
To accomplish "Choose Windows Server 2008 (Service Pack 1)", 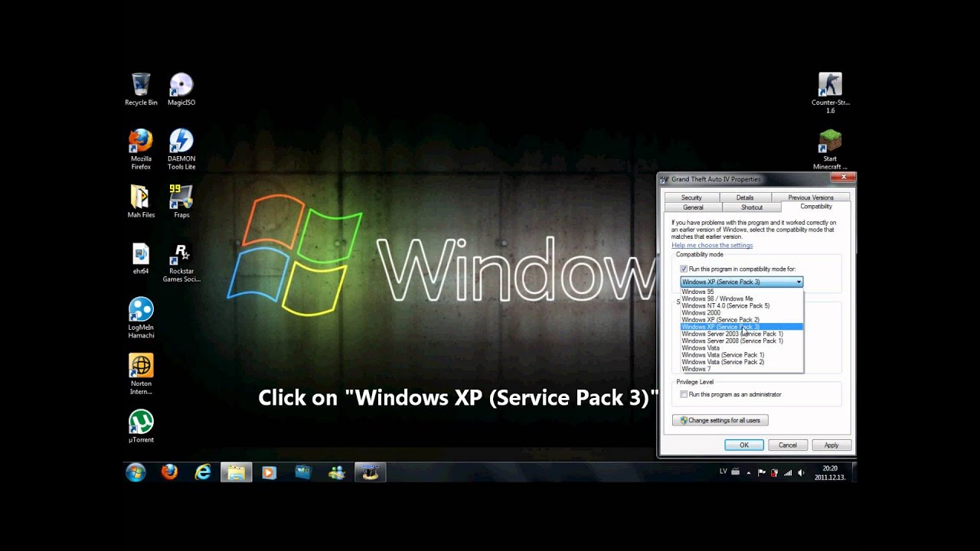I will [741, 341].
